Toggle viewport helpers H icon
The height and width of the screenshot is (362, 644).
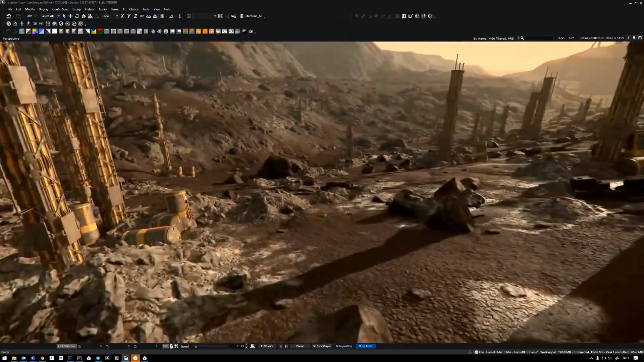[634, 38]
